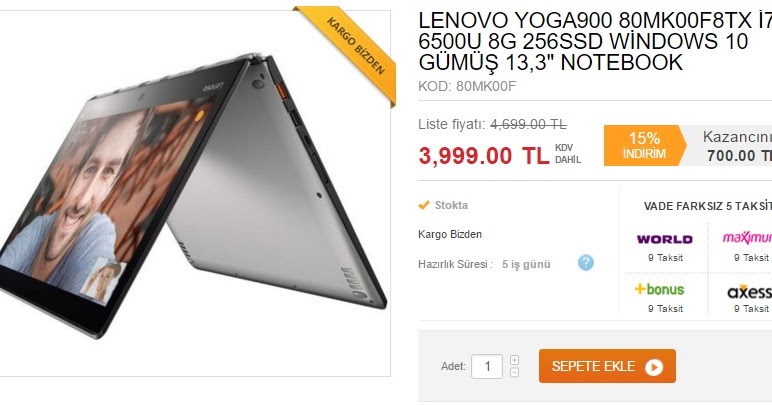Viewport: 772px width, 405px height.
Task: Click the KOD: 80MK00F product code
Action: (x=467, y=87)
